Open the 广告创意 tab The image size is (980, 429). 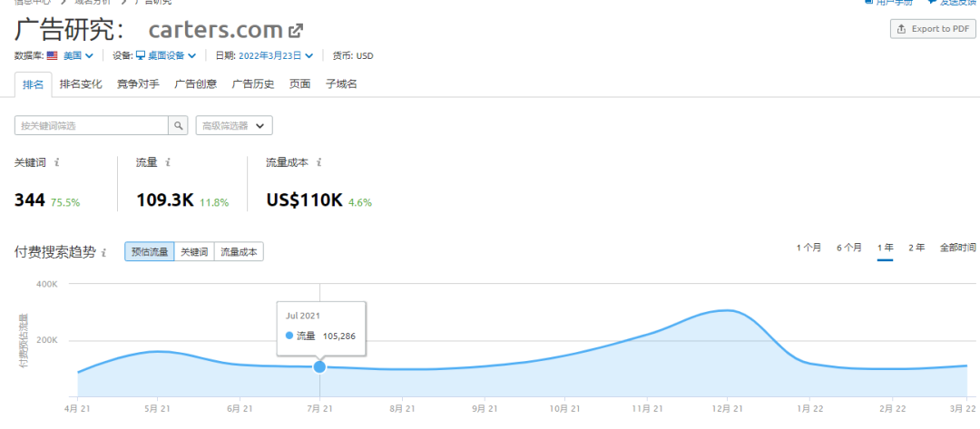[x=196, y=84]
